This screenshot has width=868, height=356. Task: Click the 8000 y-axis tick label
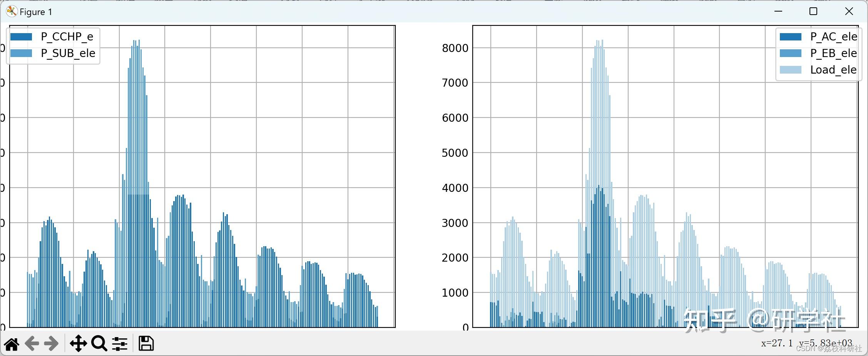(x=455, y=48)
